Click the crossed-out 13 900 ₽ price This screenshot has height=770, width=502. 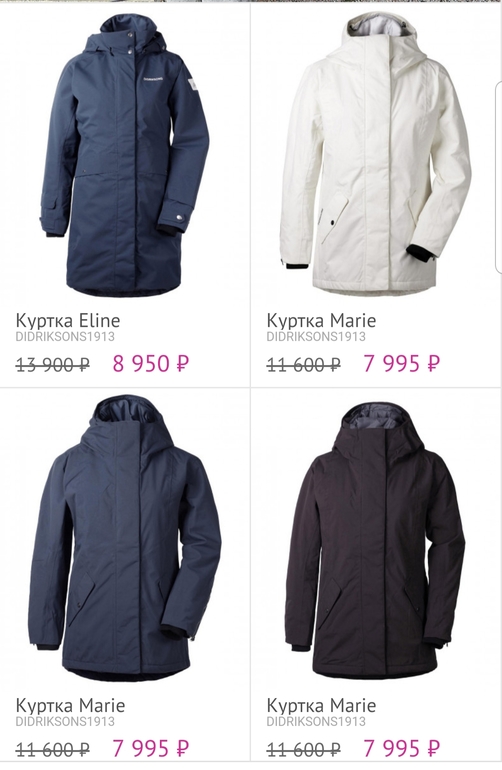coord(53,365)
